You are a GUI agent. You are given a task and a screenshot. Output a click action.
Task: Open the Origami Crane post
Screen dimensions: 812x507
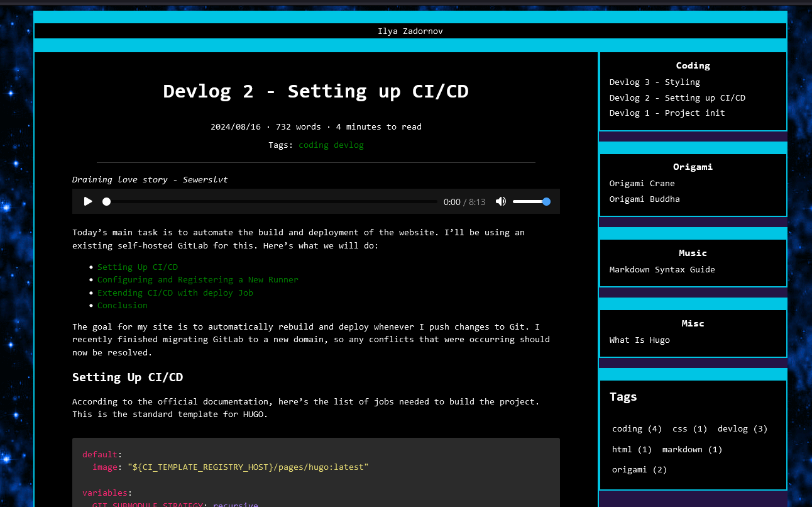click(642, 183)
